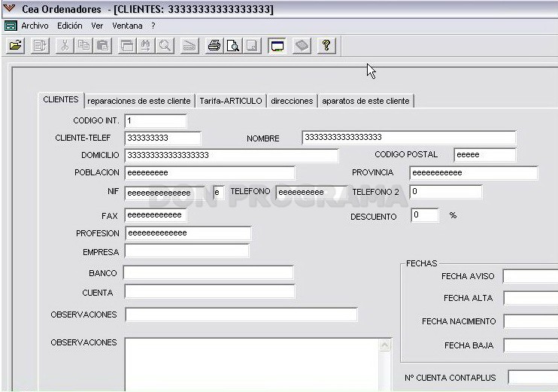Focus the EMPRESA text field
This screenshot has height=392, width=558.
coord(187,251)
